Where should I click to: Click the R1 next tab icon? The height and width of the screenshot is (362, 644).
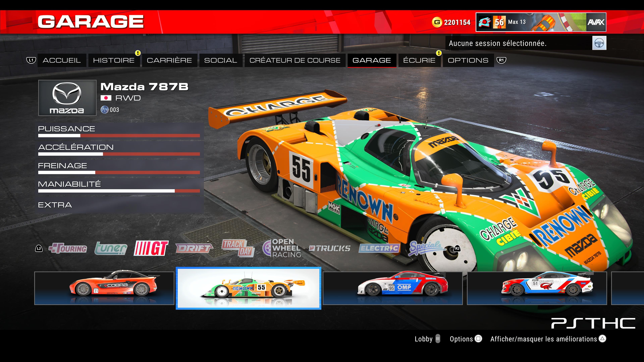point(501,60)
